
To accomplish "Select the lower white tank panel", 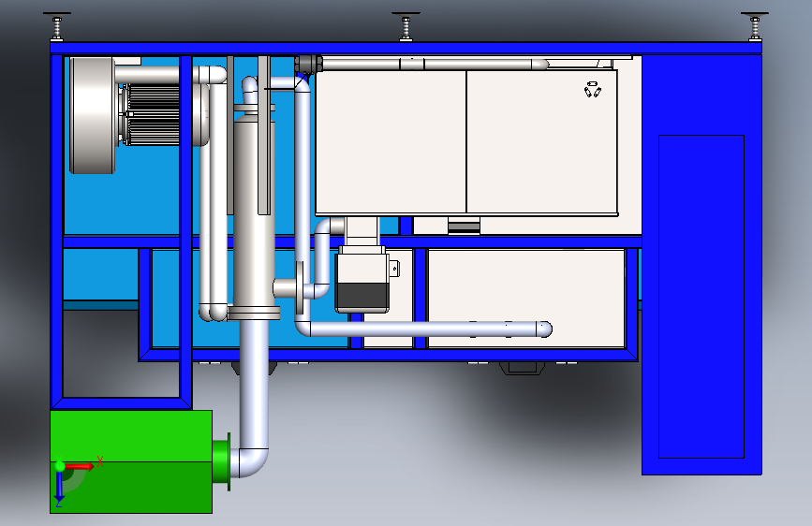I will pos(526,299).
